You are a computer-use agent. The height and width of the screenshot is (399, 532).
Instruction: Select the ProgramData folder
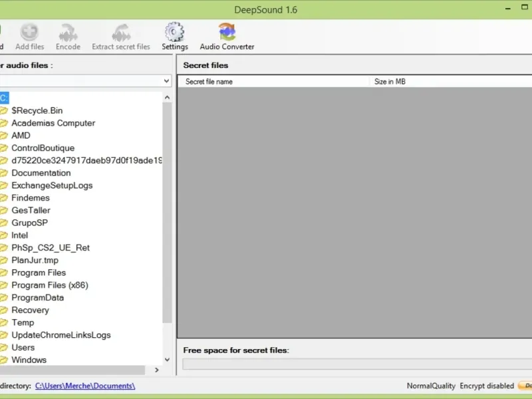point(38,297)
